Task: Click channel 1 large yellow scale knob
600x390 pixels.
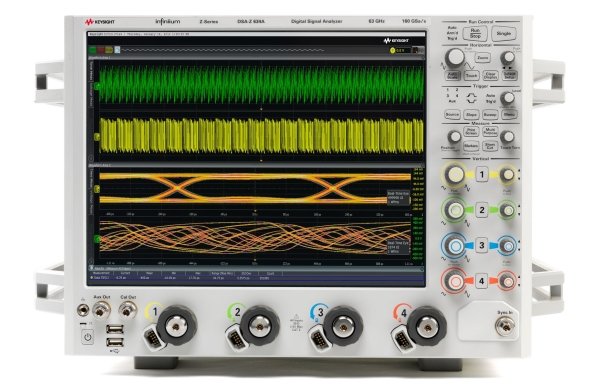Action: (x=455, y=175)
